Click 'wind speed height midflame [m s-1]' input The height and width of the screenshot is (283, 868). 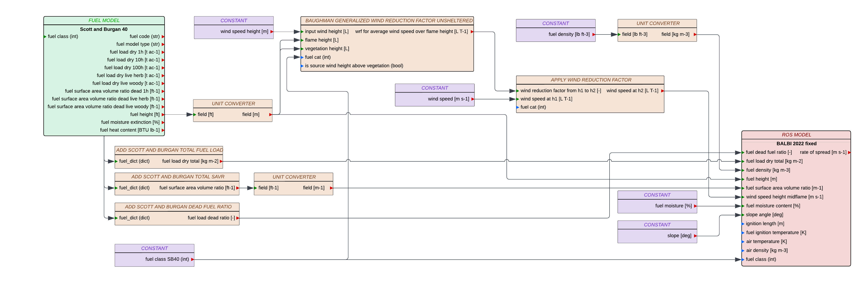click(x=785, y=197)
